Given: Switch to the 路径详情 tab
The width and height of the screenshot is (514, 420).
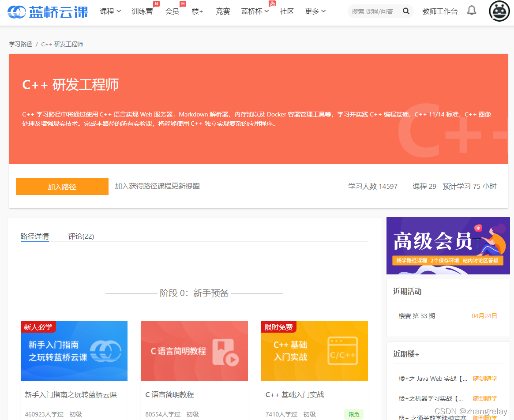Looking at the screenshot, I should (x=35, y=236).
